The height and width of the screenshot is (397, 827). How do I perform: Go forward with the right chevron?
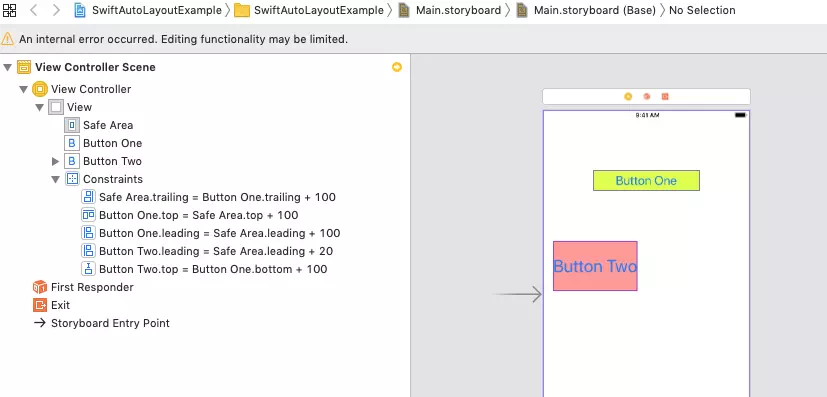coord(56,10)
